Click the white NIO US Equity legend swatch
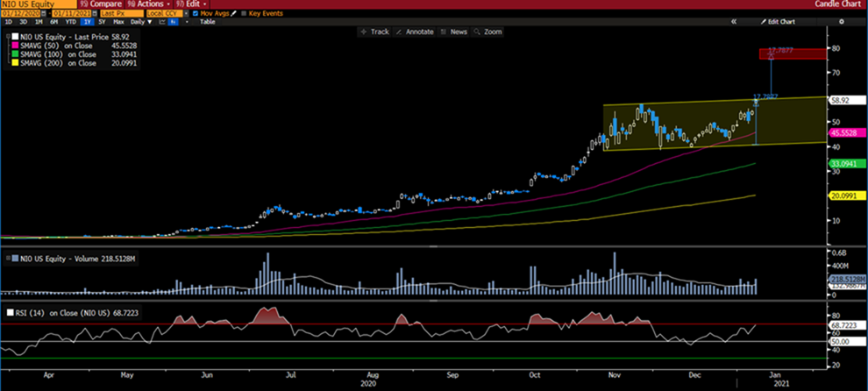The height and width of the screenshot is (391, 868). pos(13,34)
